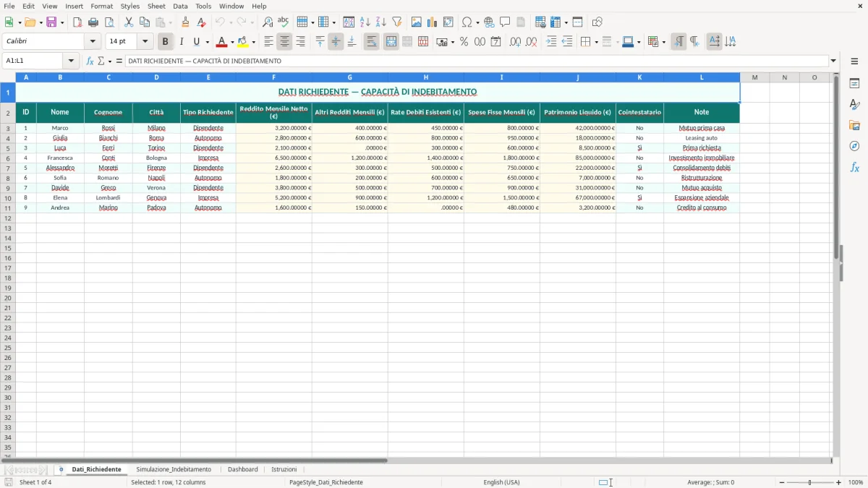Increase indent icon
The width and height of the screenshot is (868, 488).
[551, 42]
